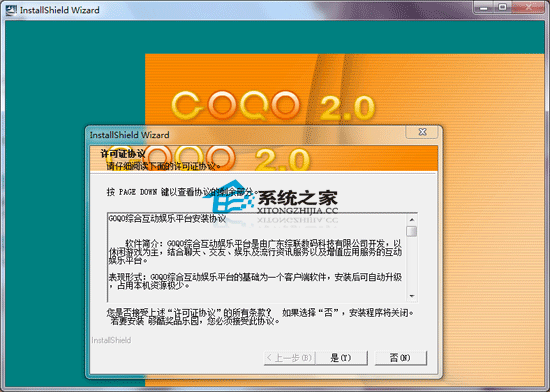The width and height of the screenshot is (550, 392).
Task: Click the disabled 上一步(B) back button
Action: [x=290, y=358]
